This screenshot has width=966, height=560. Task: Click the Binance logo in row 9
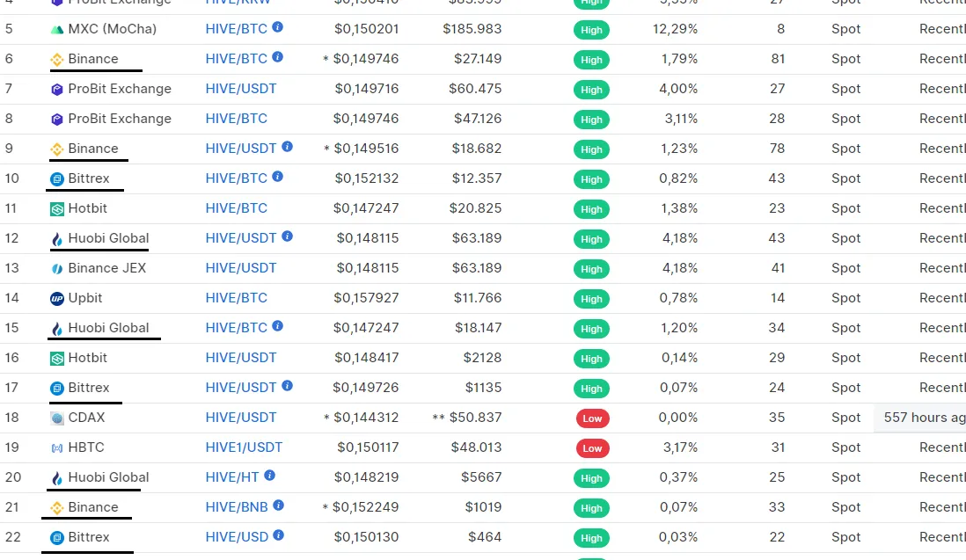point(56,149)
